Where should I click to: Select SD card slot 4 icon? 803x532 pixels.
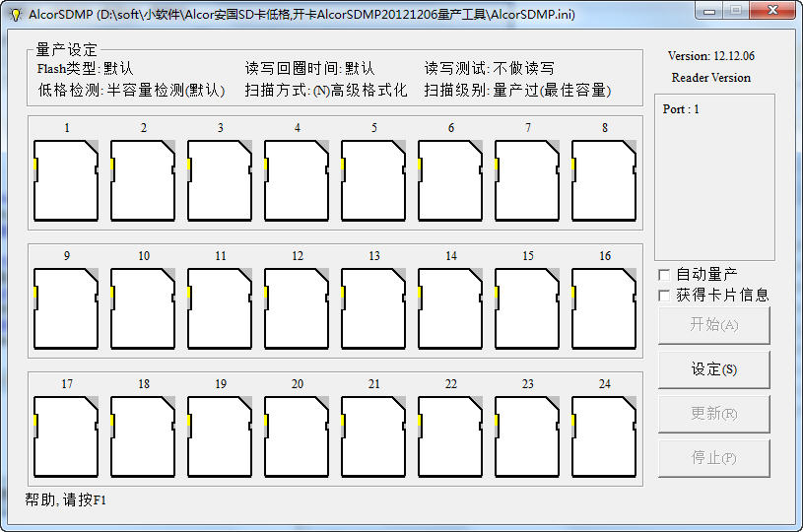[297, 180]
